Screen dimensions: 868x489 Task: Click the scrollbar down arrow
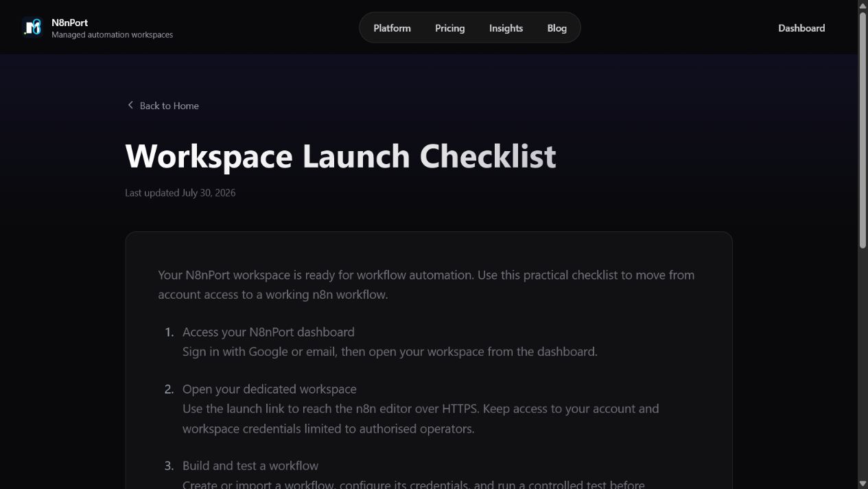[863, 484]
